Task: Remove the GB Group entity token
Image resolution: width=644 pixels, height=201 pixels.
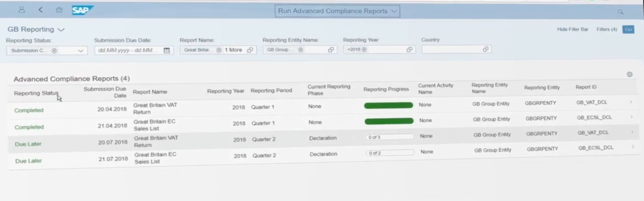Action: tap(301, 50)
